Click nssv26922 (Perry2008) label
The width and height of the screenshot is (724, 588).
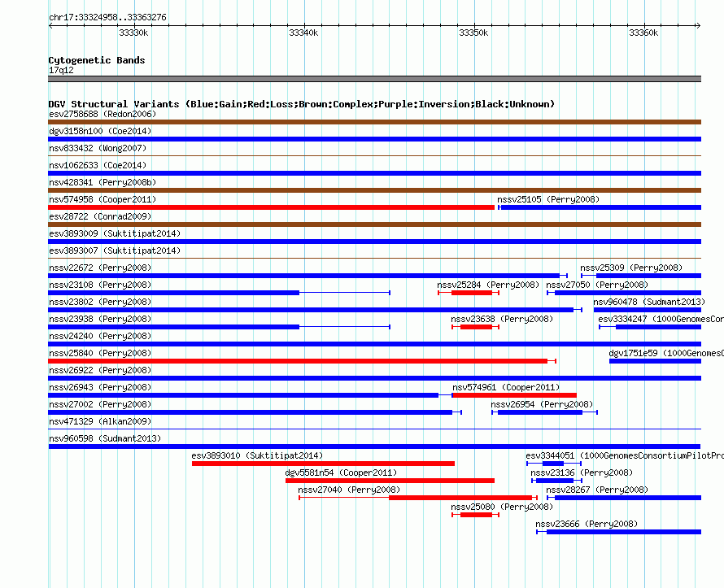pyautogui.click(x=100, y=370)
